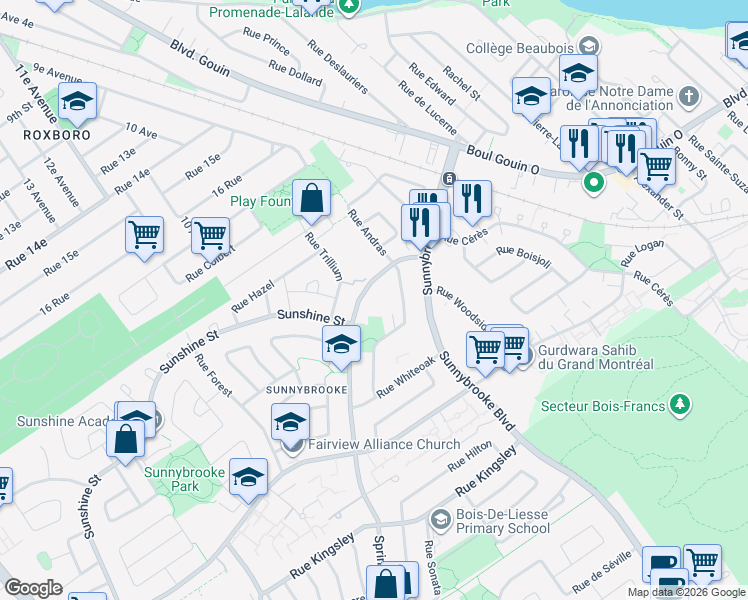Click the school marker above Fairview Alliance Church
Screen dimensions: 748x600
click(291, 423)
